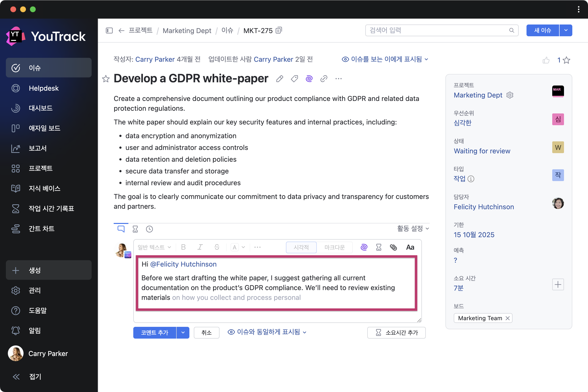Copy issue ID icon next to MKT-275
588x392 pixels.
[279, 30]
